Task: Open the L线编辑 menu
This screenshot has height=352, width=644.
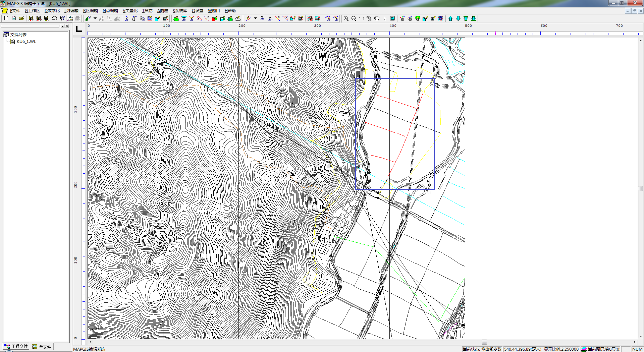Action: tap(71, 11)
